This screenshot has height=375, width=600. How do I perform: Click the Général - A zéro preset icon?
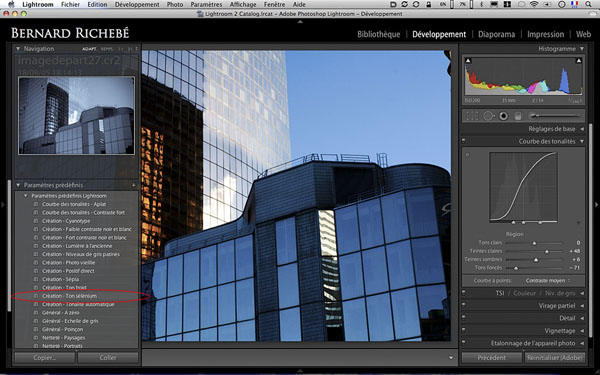coord(36,313)
